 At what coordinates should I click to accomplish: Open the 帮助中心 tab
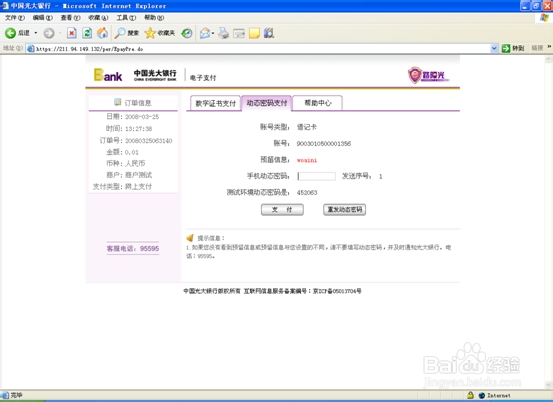(x=318, y=103)
